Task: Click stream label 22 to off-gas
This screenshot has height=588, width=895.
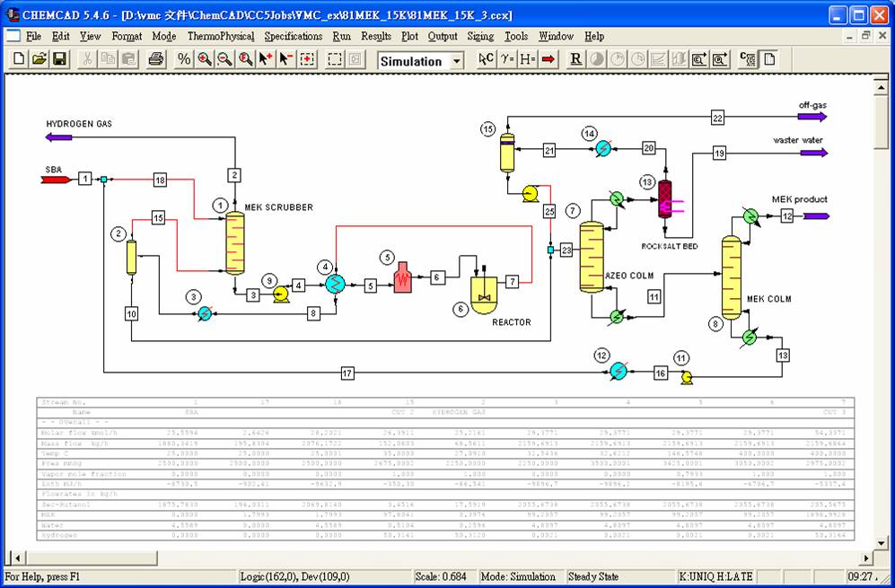Action: coord(717,118)
